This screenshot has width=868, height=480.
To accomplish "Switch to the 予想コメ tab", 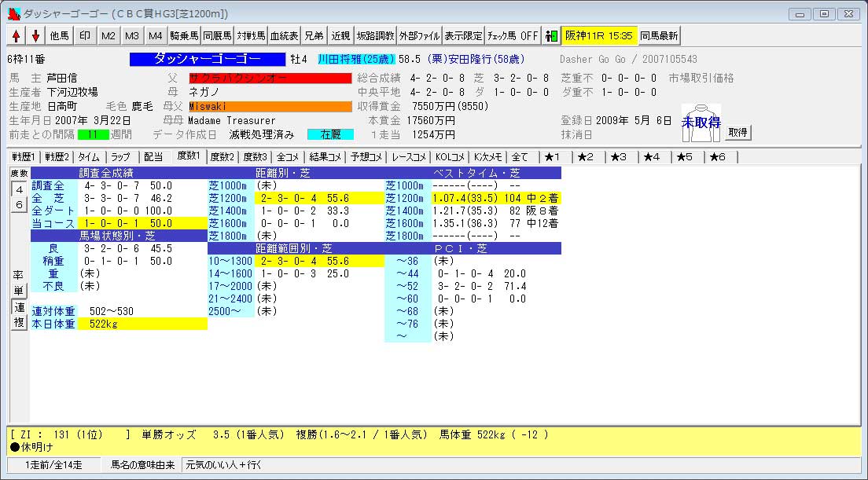I will 368,157.
